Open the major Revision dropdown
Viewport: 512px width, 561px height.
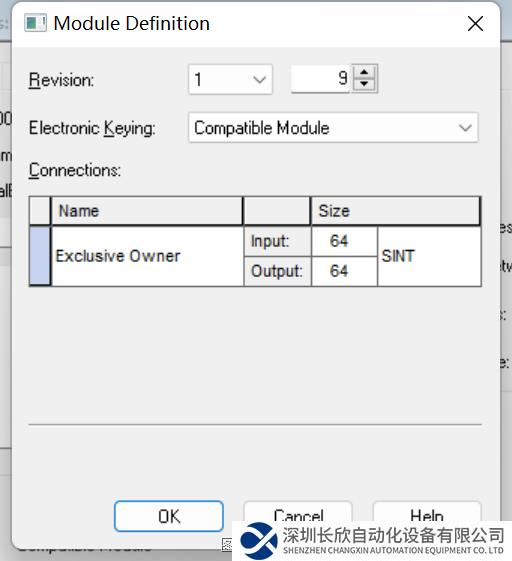(230, 79)
